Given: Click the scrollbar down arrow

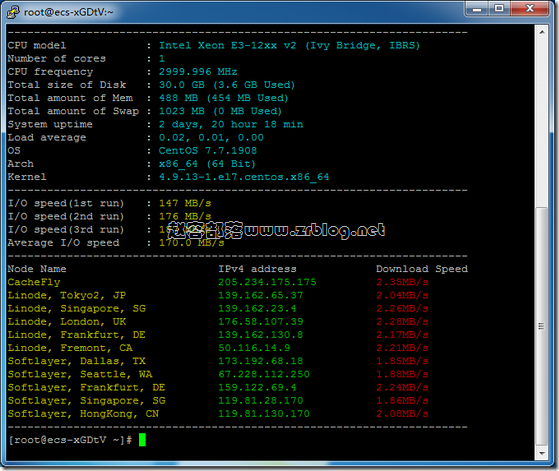Looking at the screenshot, I should tap(542, 453).
